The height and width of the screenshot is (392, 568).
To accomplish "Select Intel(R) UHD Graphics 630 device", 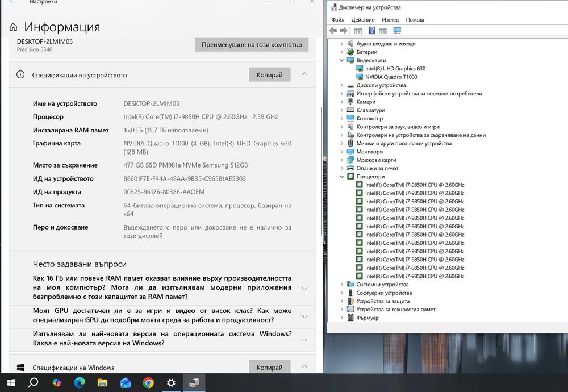I will (x=395, y=69).
